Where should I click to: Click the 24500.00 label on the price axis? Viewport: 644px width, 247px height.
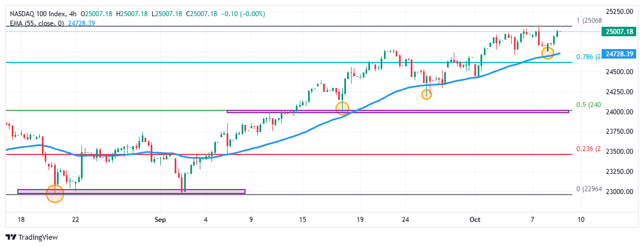pos(619,72)
